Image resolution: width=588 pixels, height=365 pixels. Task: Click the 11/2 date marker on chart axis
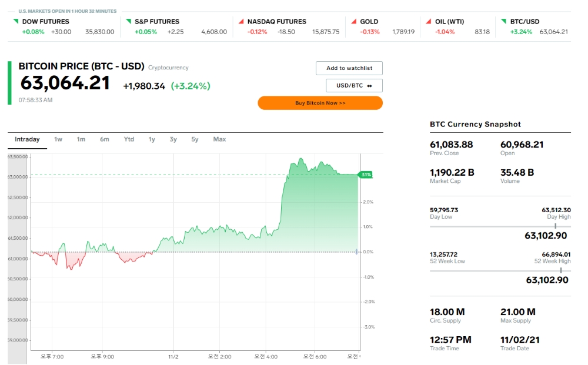click(173, 357)
